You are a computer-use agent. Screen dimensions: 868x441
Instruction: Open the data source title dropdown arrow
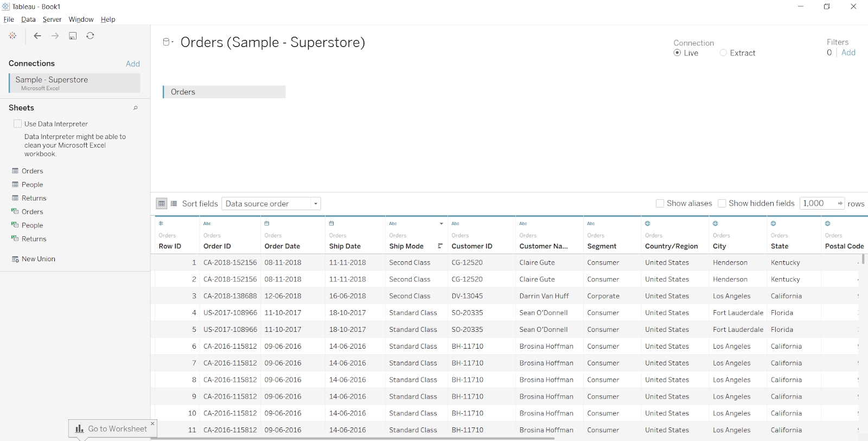pyautogui.click(x=173, y=42)
